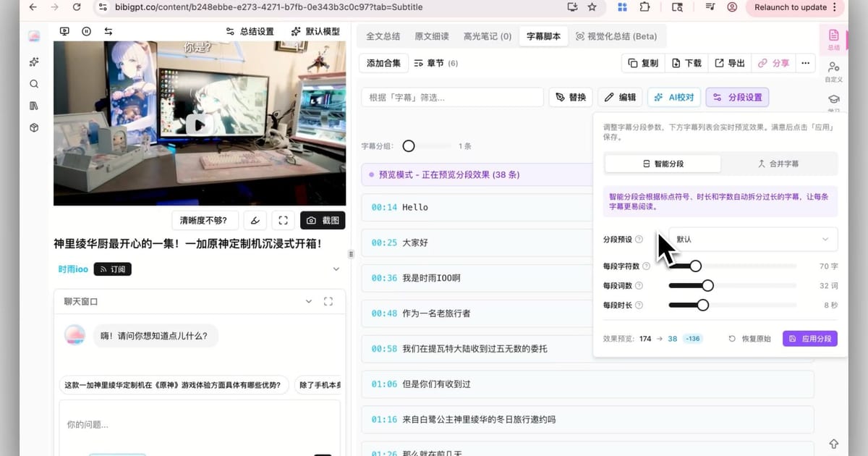This screenshot has width=868, height=456.
Task: Click the 应用分段 apply button
Action: (x=810, y=339)
